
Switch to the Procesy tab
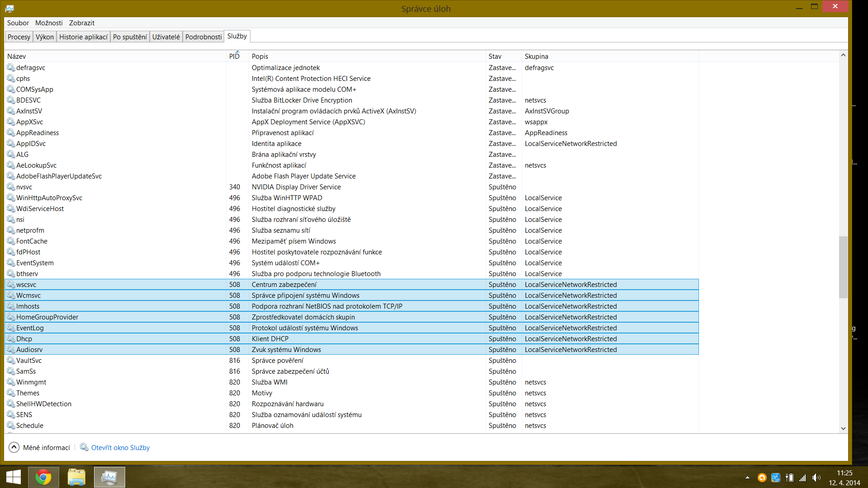click(19, 37)
